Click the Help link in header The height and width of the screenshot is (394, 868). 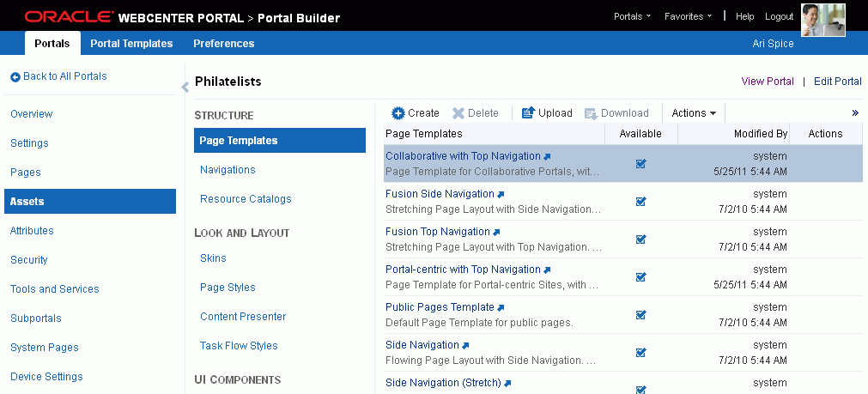[744, 16]
